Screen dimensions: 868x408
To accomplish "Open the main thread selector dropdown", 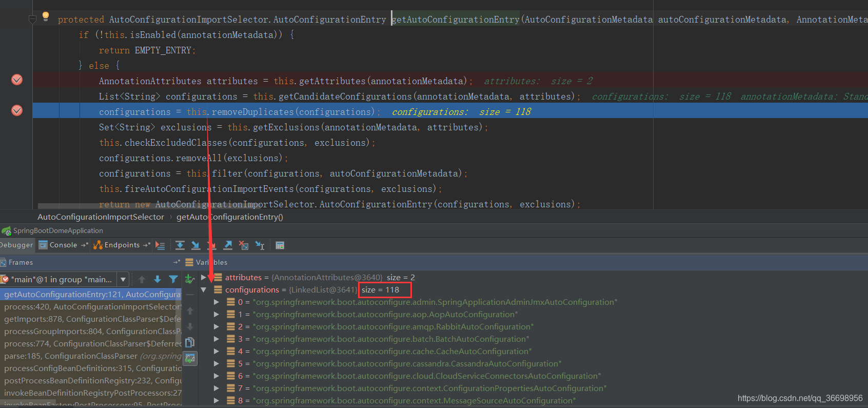I will pyautogui.click(x=123, y=280).
